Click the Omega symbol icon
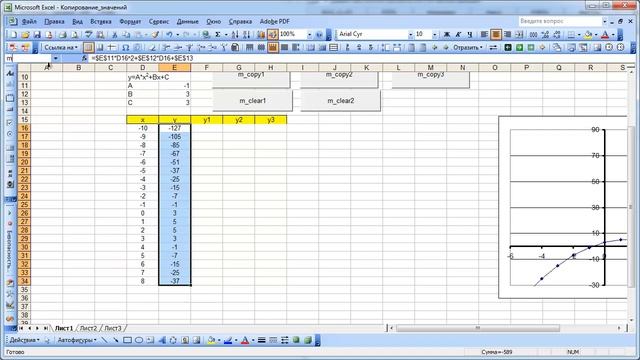The height and width of the screenshot is (360, 640). [x=125, y=47]
